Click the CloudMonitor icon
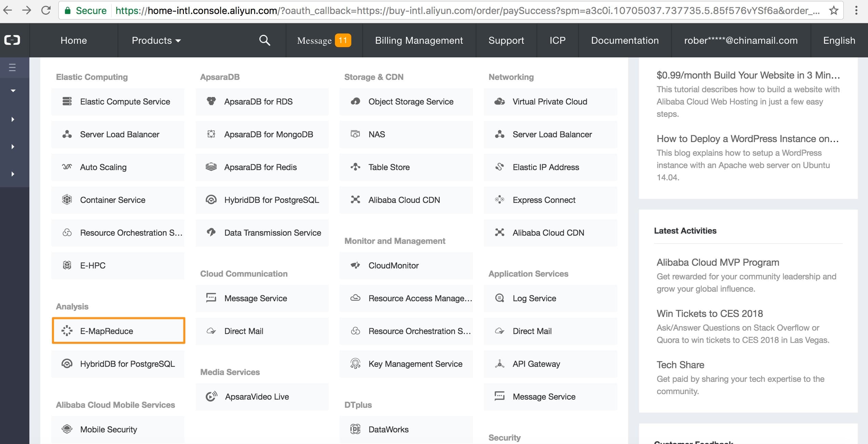868x444 pixels. click(355, 265)
